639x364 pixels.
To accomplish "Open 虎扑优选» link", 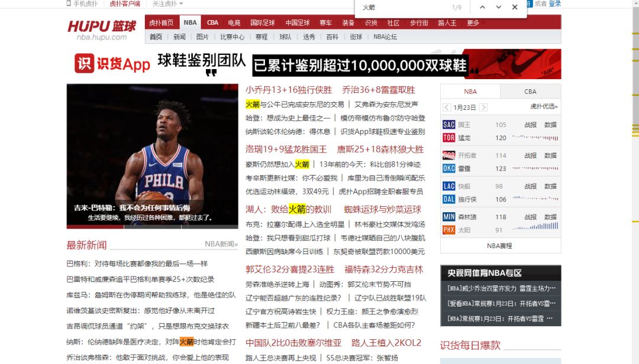I will [544, 106].
